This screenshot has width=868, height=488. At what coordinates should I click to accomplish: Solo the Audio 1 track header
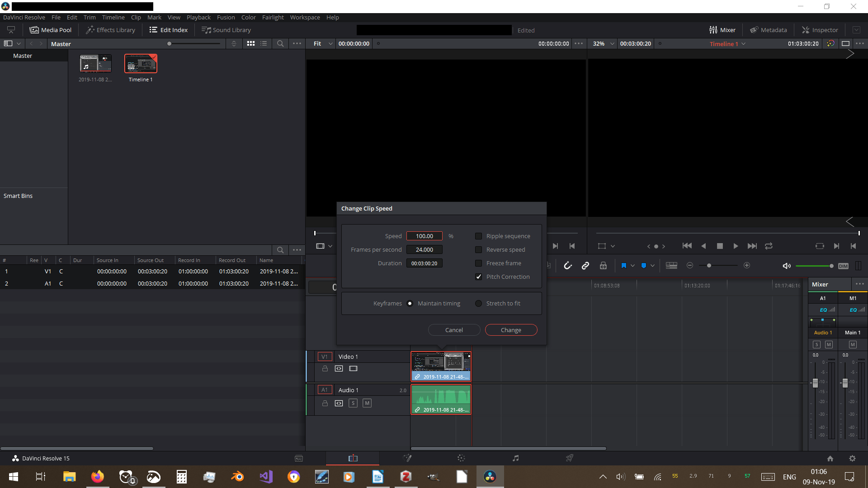(353, 403)
